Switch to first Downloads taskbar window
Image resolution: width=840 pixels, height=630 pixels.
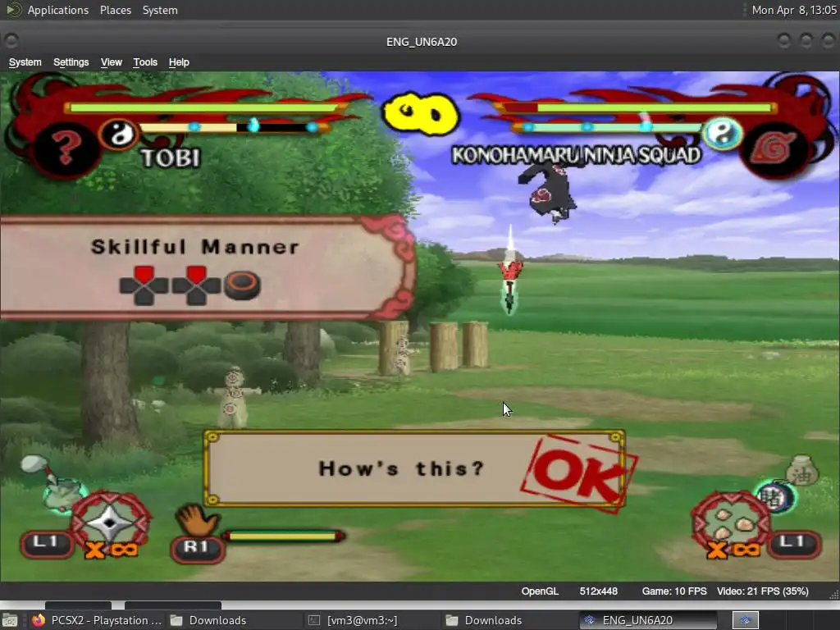(209, 620)
